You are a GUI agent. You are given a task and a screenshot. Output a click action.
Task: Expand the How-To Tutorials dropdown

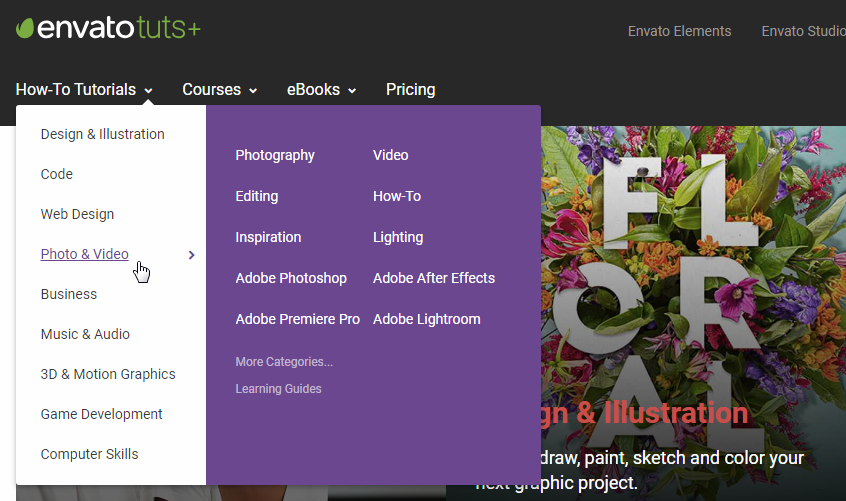tap(84, 90)
